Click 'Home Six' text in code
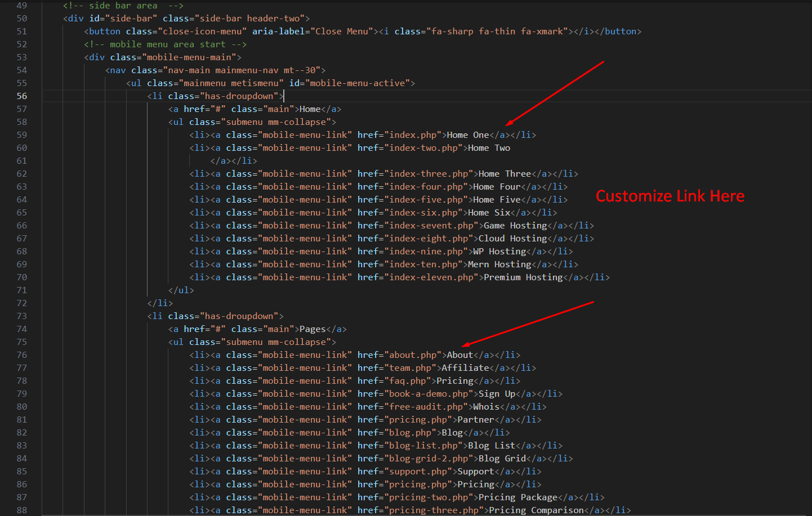Screen dimensions: 812x516 pyautogui.click(x=489, y=213)
